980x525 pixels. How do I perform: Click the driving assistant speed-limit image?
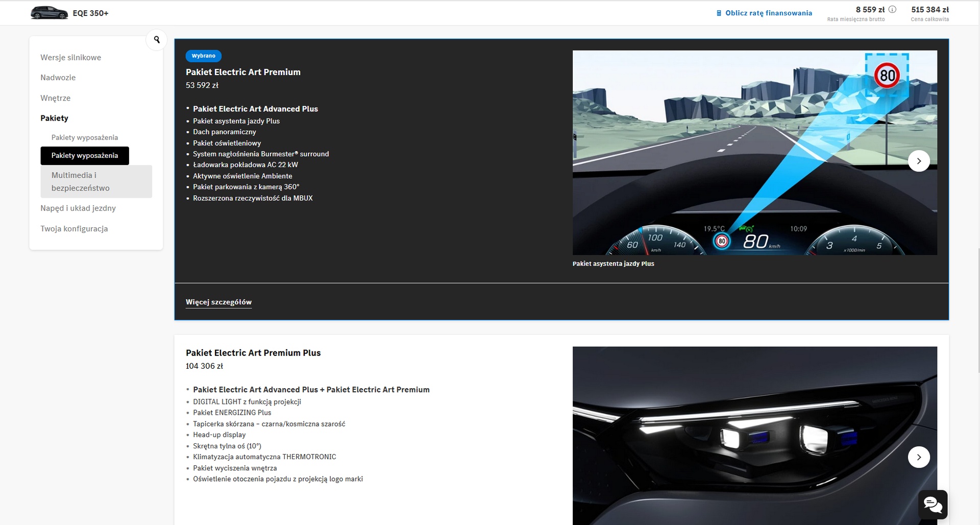(755, 153)
